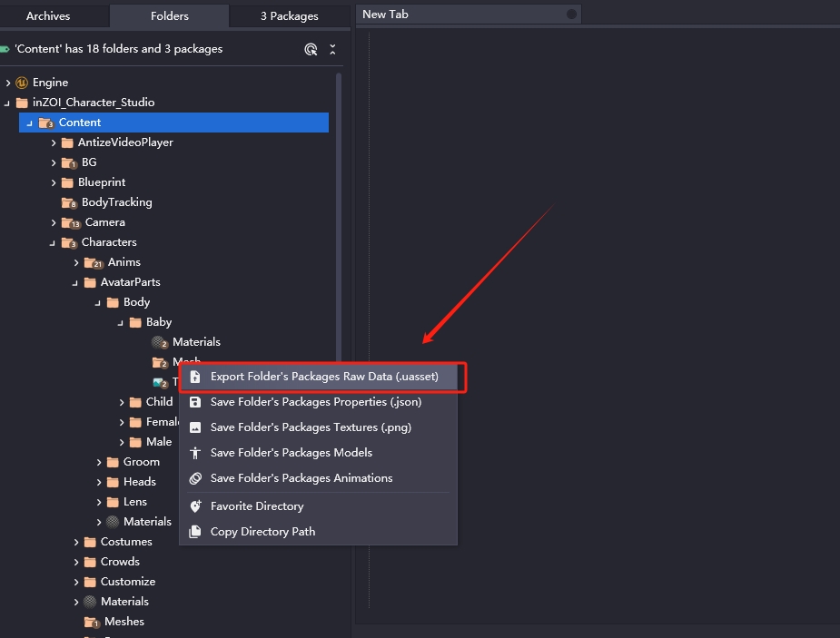Select the Customize folder label

[x=128, y=581]
